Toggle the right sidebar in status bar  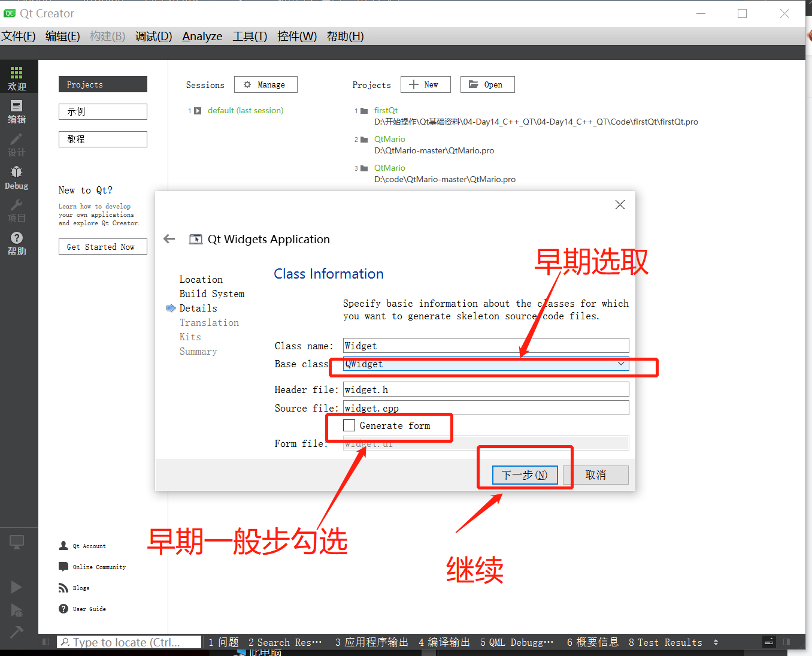click(787, 642)
